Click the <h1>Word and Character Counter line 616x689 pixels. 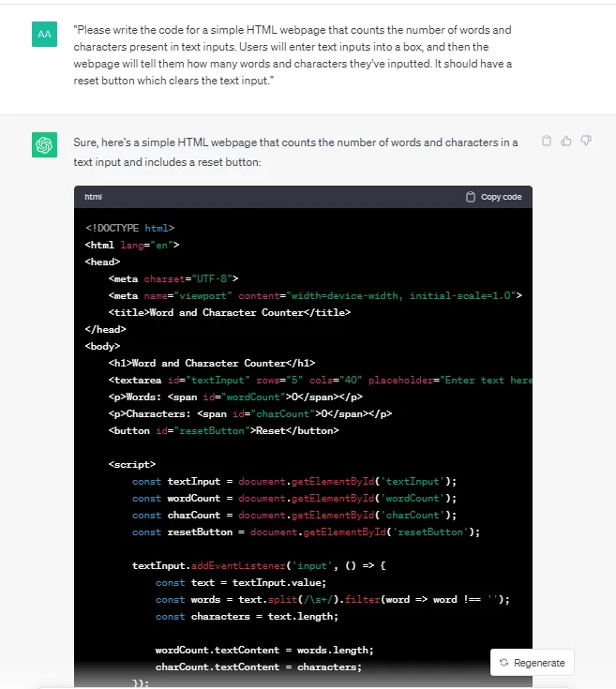(212, 363)
